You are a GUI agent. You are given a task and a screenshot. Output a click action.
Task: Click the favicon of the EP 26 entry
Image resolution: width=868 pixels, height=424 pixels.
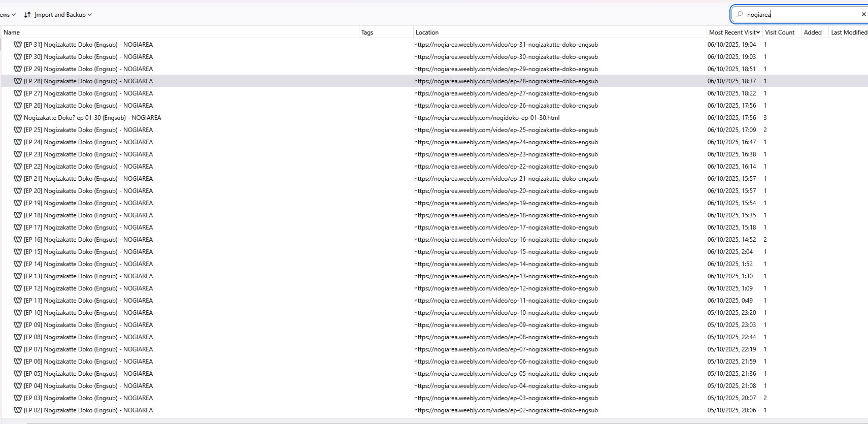[18, 106]
